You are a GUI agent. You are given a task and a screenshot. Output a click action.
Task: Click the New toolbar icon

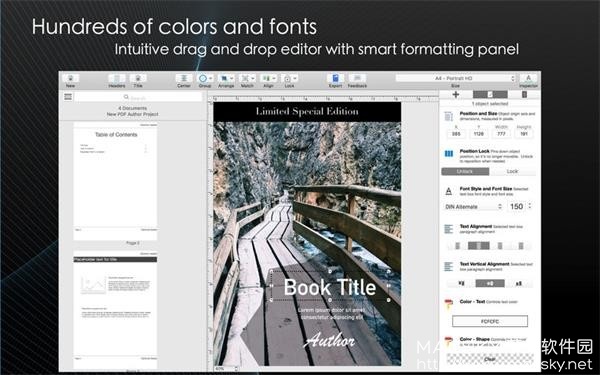tap(70, 78)
